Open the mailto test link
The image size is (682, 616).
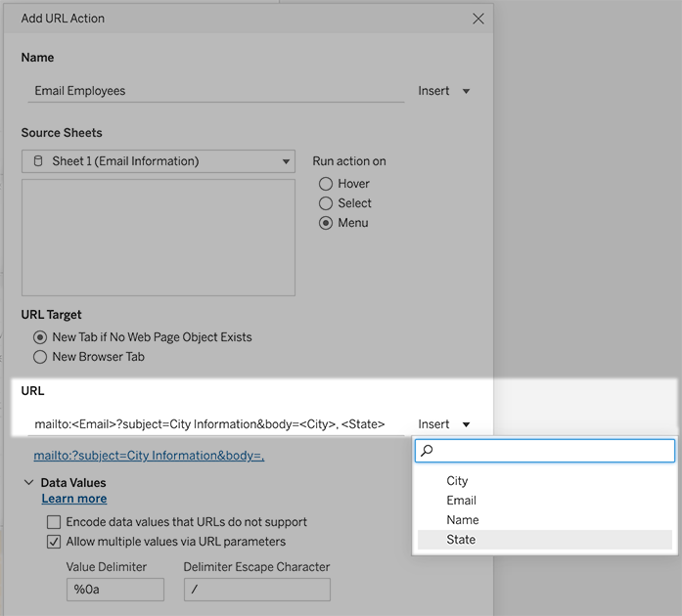149,456
